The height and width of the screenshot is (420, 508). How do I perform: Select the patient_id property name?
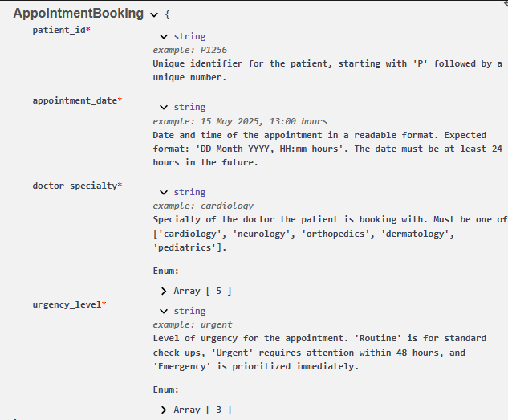tap(59, 31)
